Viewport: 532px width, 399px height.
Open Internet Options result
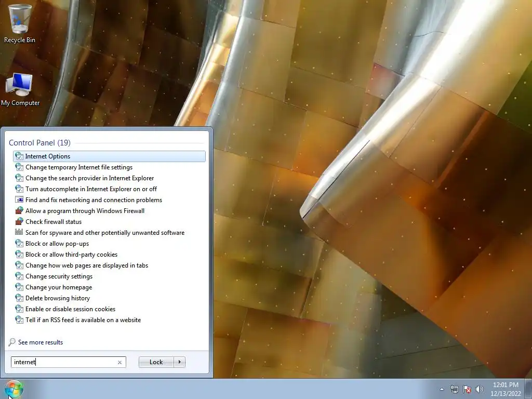[x=109, y=156]
